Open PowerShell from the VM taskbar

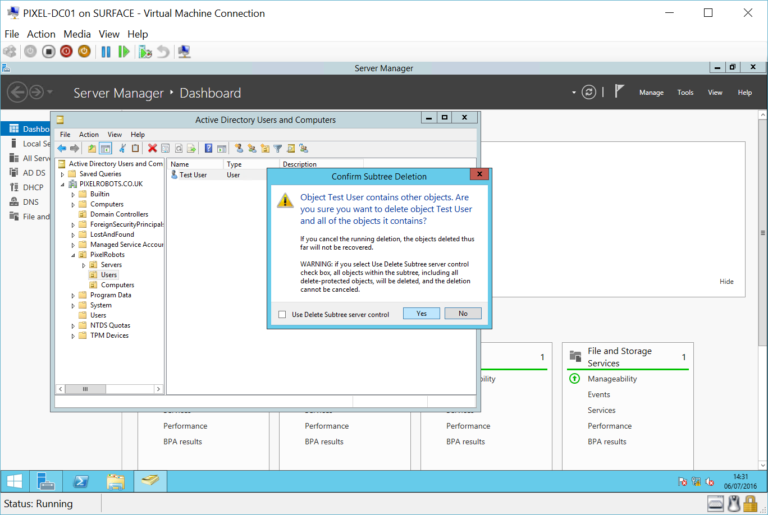tap(81, 482)
